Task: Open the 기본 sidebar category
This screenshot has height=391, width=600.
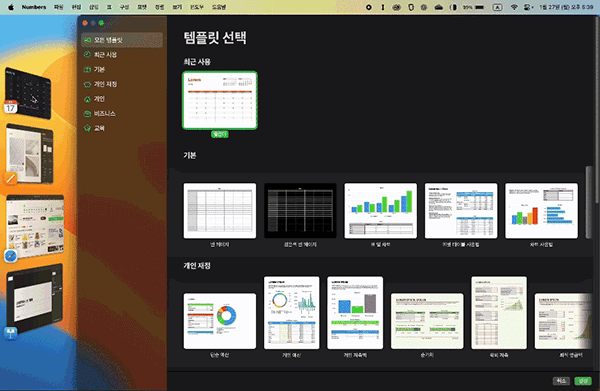Action: coord(122,69)
